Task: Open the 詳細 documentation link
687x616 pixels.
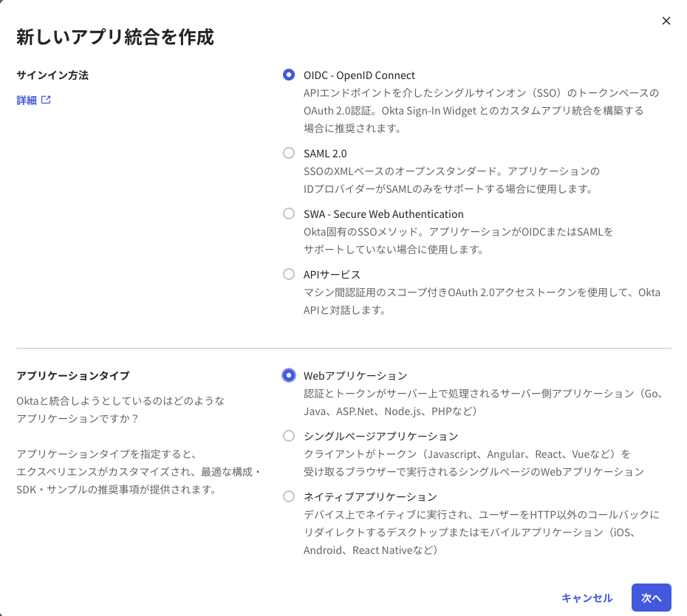Action: pyautogui.click(x=28, y=100)
